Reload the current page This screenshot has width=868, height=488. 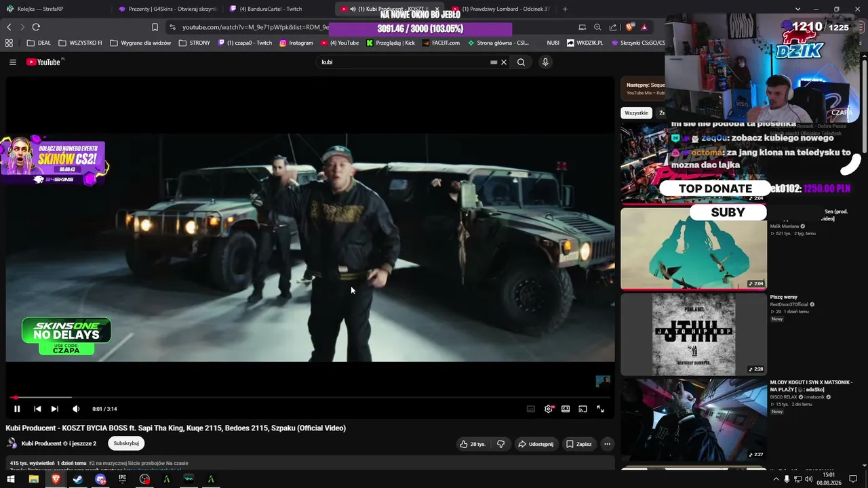[36, 27]
